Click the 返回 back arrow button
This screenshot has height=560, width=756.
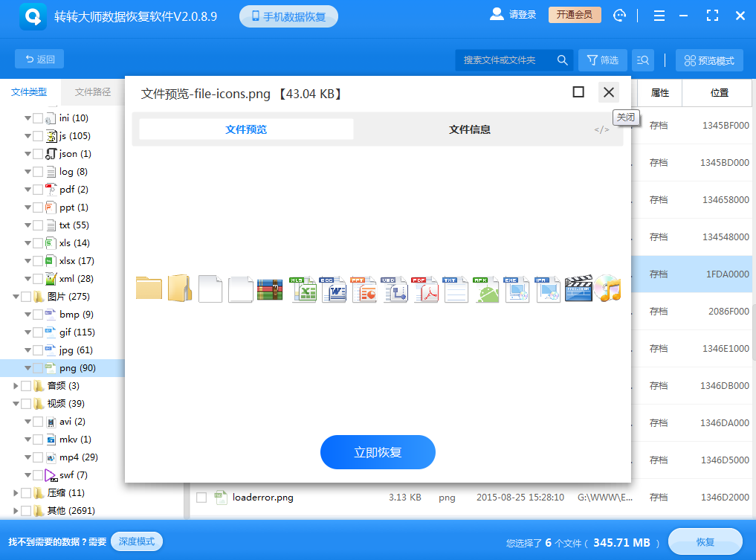39,59
